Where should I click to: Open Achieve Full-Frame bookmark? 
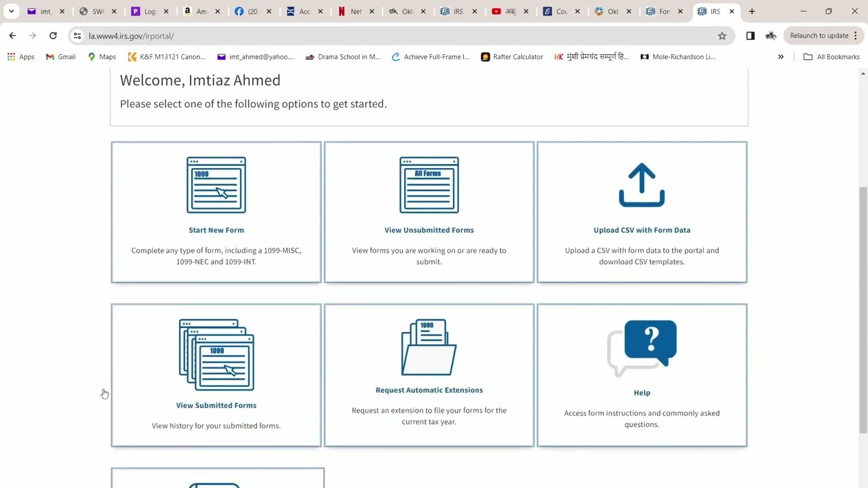click(431, 57)
